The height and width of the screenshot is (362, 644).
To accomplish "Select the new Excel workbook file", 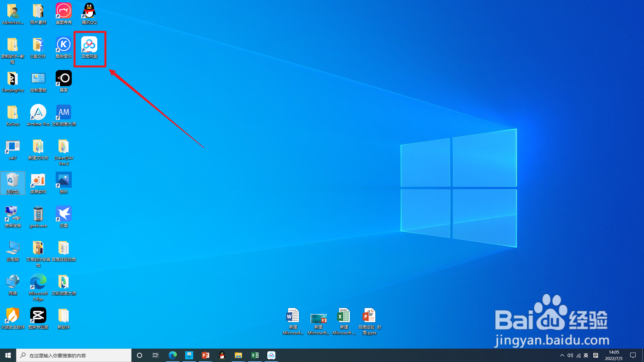I will (x=344, y=321).
